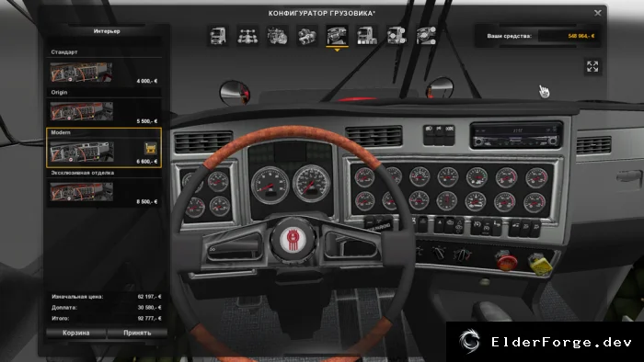Confirm with the Принять button

click(137, 333)
